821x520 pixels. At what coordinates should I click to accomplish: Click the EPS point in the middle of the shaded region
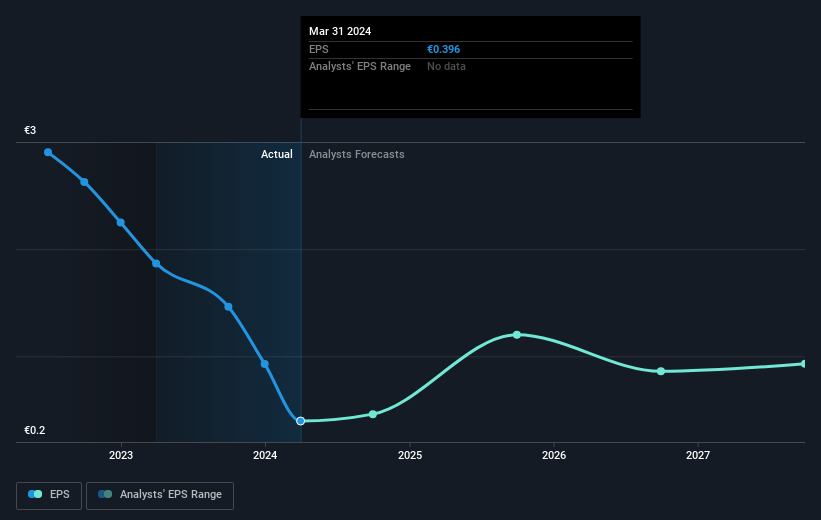(228, 307)
